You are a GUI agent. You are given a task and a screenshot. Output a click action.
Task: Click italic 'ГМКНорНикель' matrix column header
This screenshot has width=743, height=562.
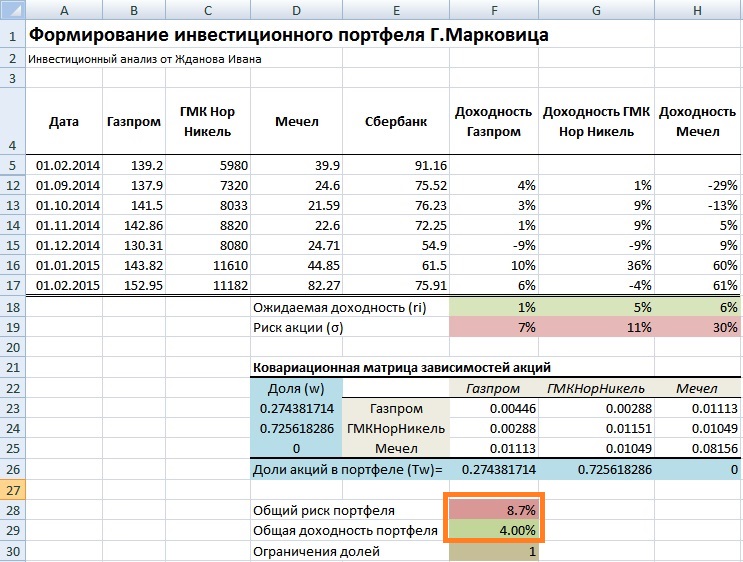(597, 389)
